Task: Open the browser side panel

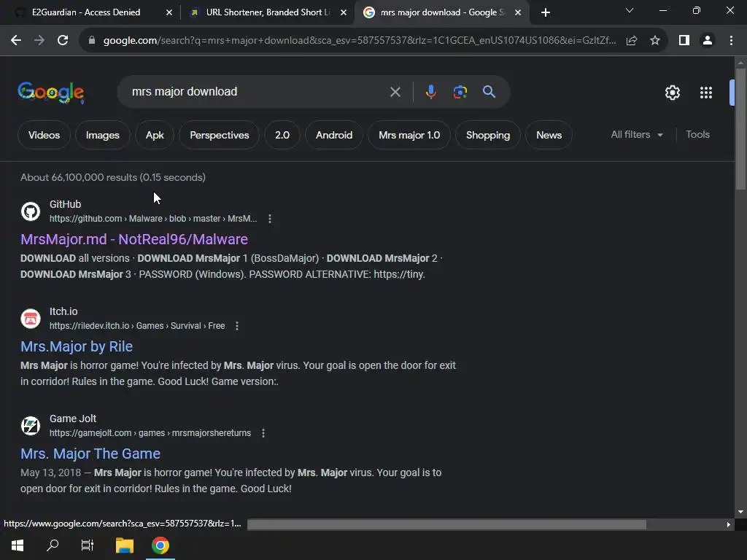Action: coord(684,41)
